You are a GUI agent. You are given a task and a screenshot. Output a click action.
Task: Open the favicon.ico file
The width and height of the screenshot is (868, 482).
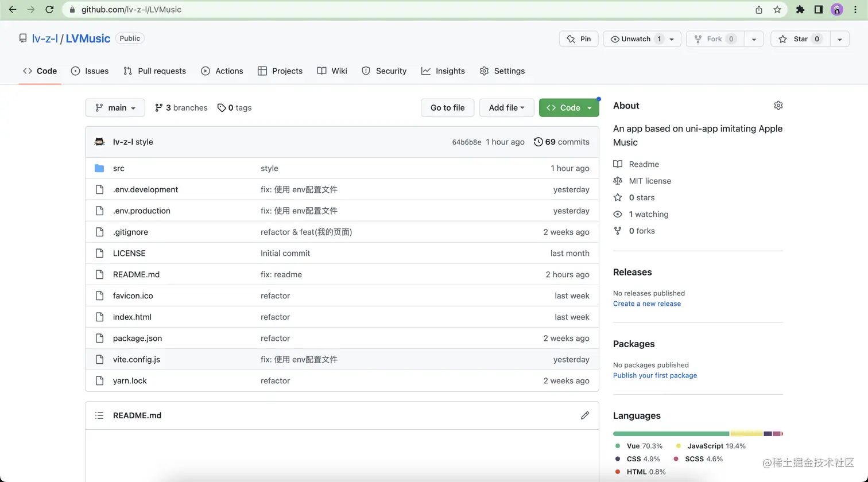tap(133, 296)
